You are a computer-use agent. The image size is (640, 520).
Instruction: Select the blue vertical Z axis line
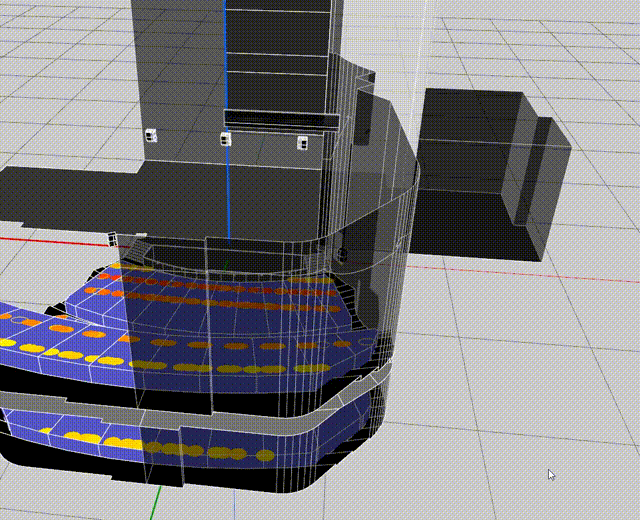(226, 60)
